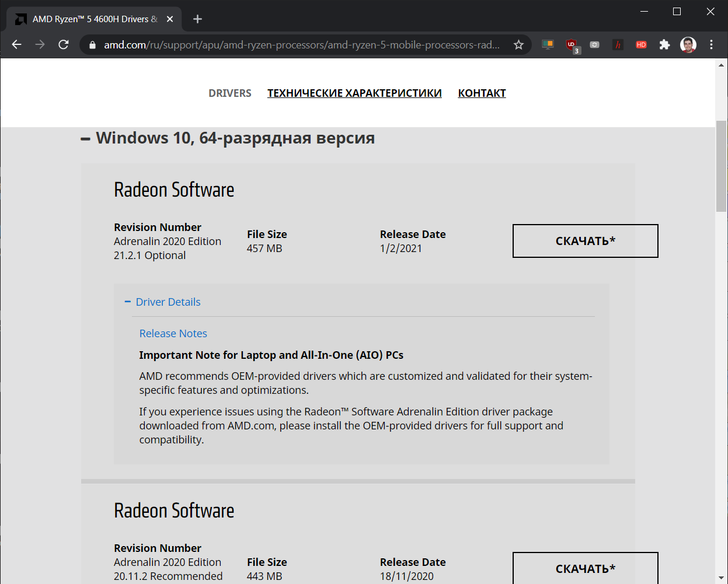728x584 pixels.
Task: Click the page vertical scrollbar thumb
Action: [x=722, y=166]
